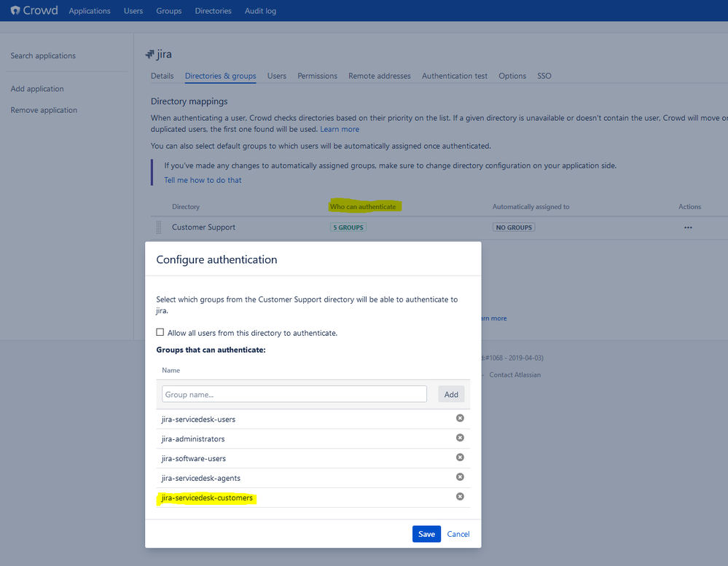Remove jira-software-users group via its X icon
728x566 pixels.
click(460, 457)
